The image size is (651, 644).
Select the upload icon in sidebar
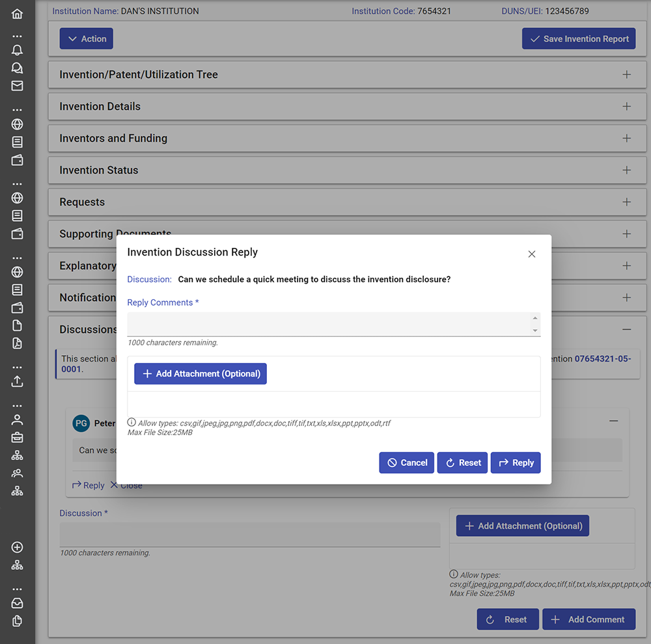(x=17, y=381)
